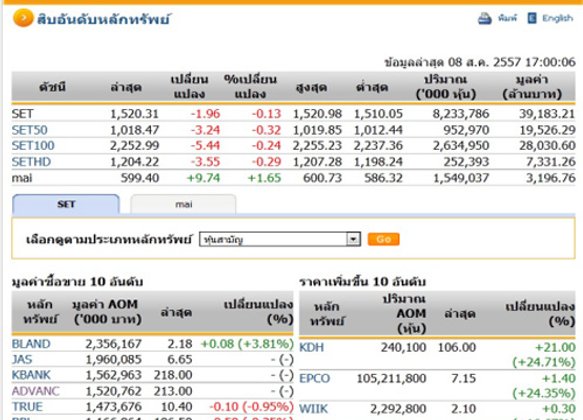Click SET last value 1,520.31
This screenshot has height=420, width=583.
coord(134,114)
